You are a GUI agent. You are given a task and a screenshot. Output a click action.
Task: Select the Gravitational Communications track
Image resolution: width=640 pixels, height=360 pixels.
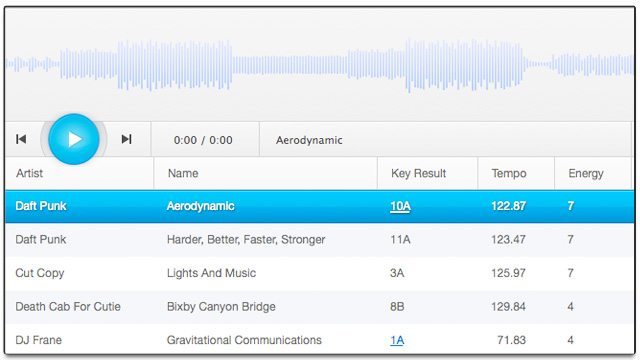(x=244, y=340)
